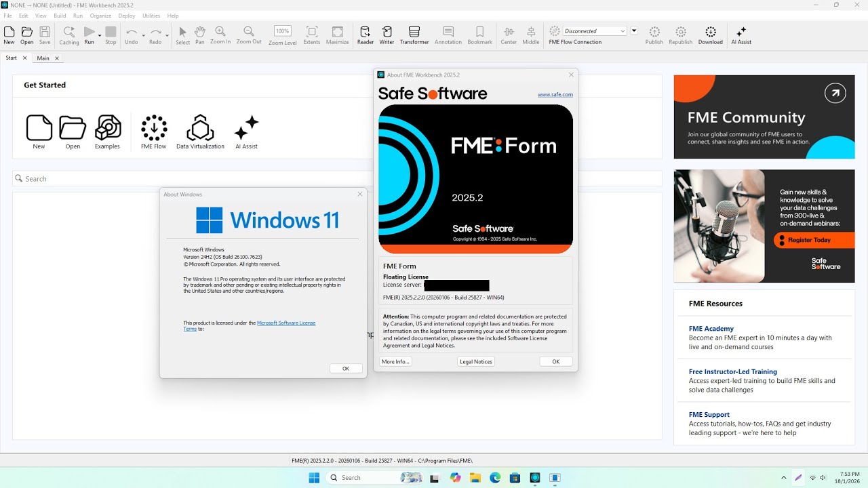
Task: Open the View menu
Action: (41, 16)
